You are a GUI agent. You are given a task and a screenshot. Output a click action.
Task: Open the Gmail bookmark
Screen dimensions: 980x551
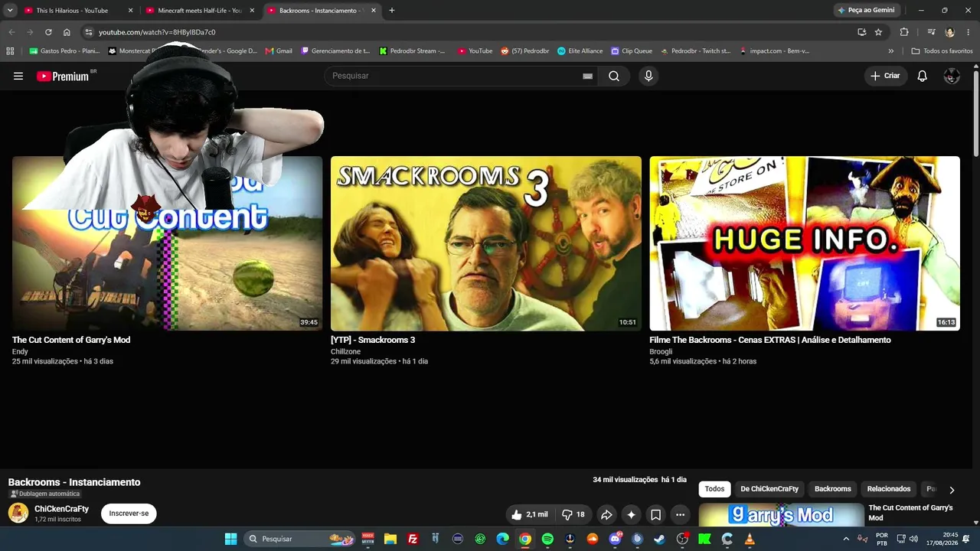279,51
